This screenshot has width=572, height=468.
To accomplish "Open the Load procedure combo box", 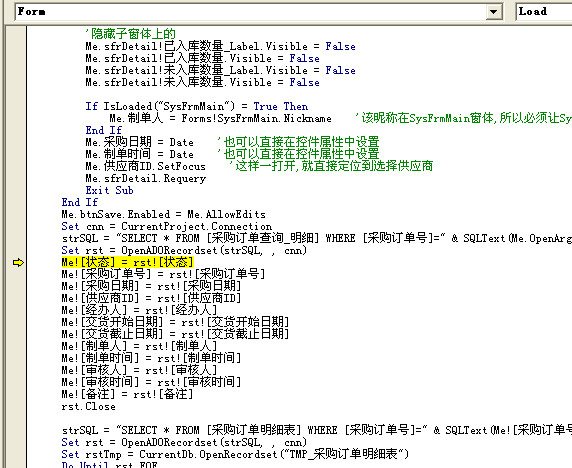I will tap(544, 12).
